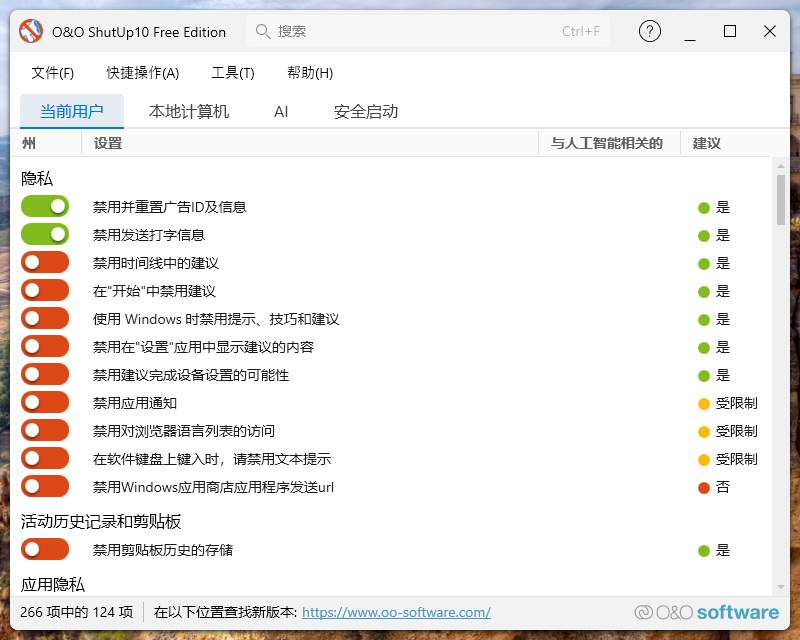Select the 禁用剪贴板历史的存储 setting text
Screen dimensions: 800x640
tap(163, 550)
